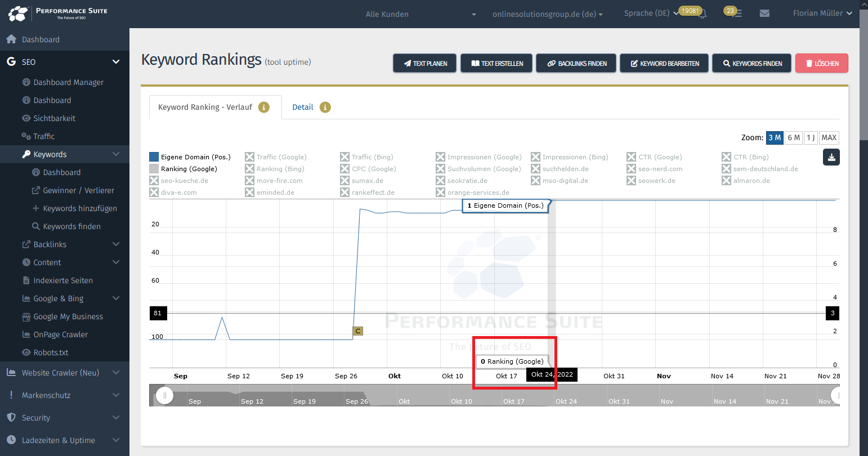The image size is (868, 456).
Task: Click the Google G icon beside SEO
Action: (x=11, y=62)
